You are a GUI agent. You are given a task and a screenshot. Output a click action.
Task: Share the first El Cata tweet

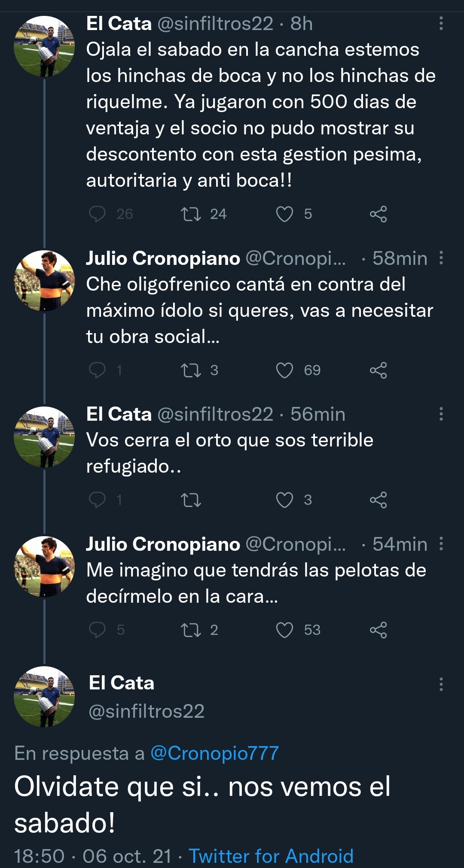(378, 214)
